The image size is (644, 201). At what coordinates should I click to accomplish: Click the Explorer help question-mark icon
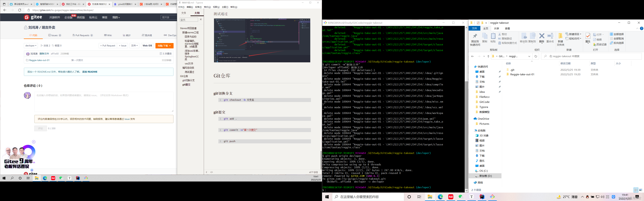tap(641, 28)
